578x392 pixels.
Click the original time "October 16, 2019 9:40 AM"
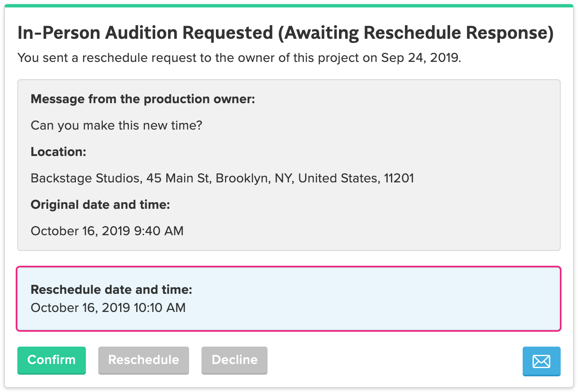[x=107, y=231]
